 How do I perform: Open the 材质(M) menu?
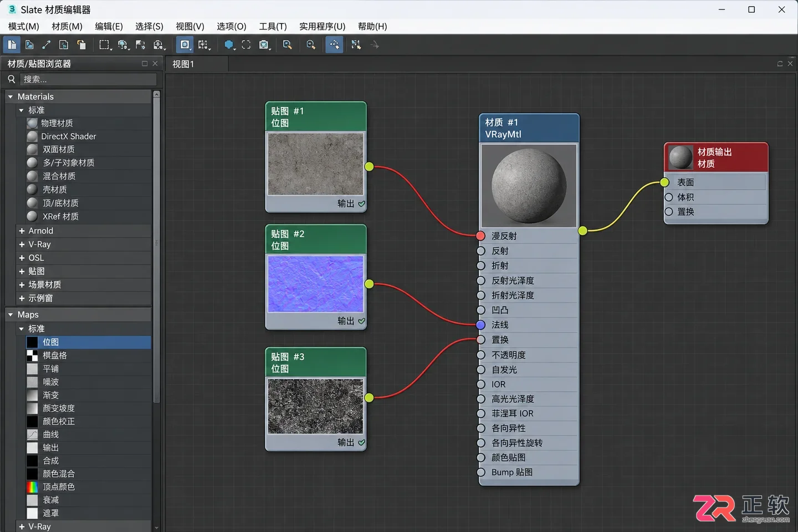pos(67,27)
